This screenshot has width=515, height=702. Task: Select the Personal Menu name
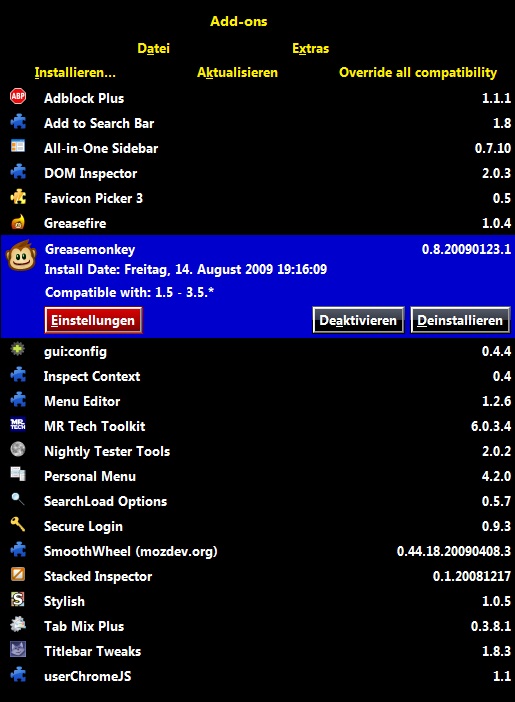click(90, 477)
